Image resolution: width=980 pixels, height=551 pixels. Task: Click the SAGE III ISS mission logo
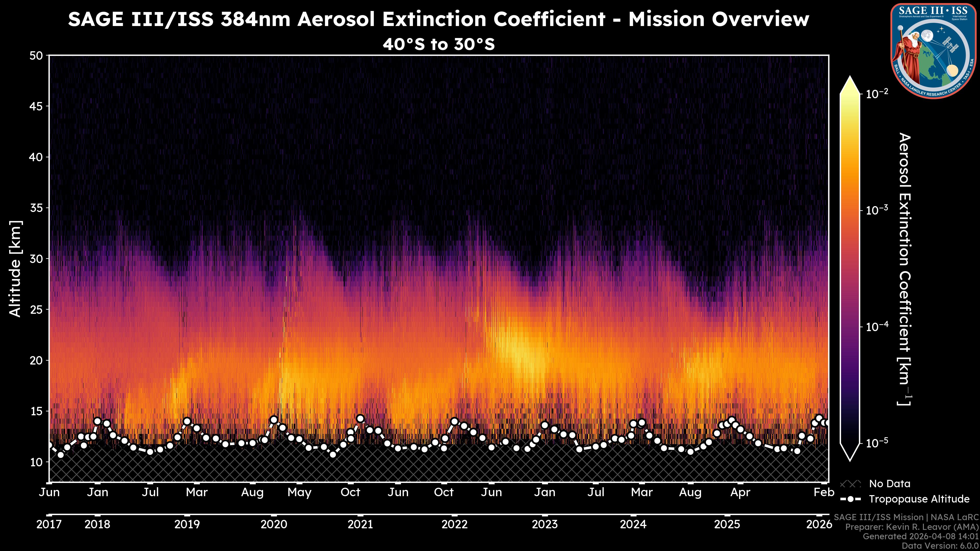[x=934, y=51]
